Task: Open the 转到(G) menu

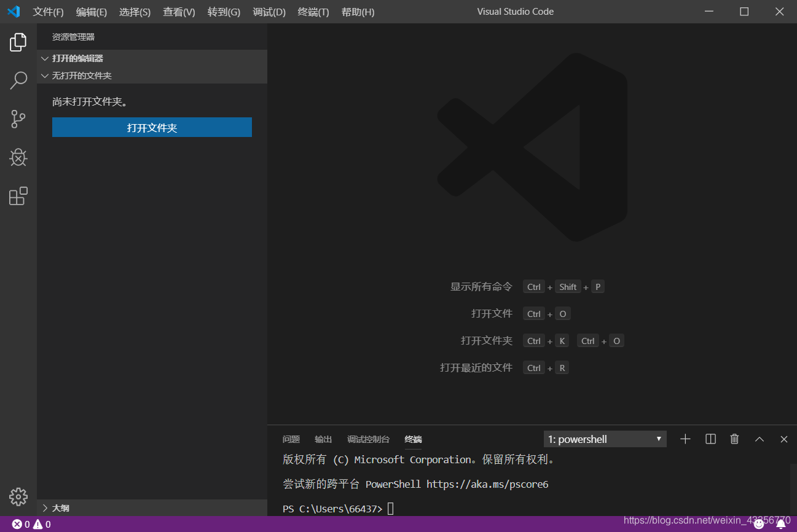Action: (224, 12)
